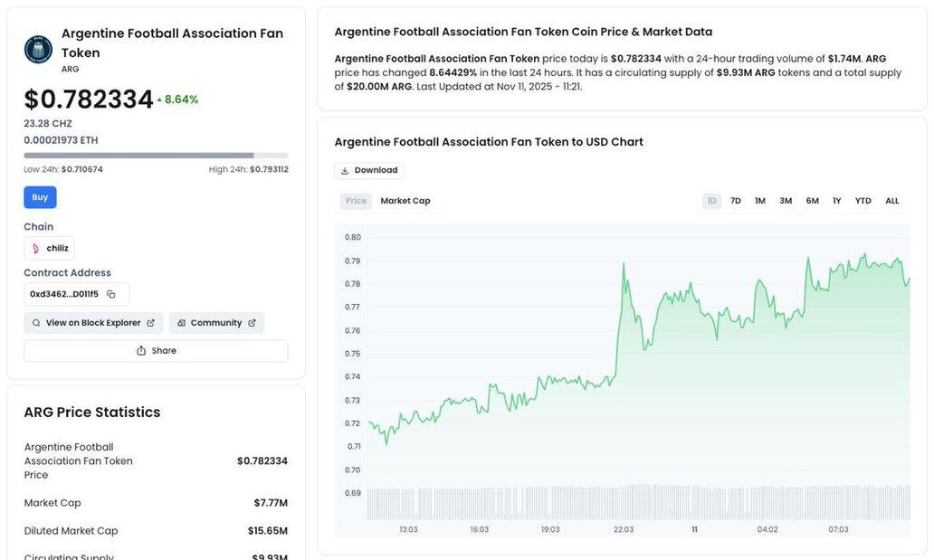Switch chart to Market Cap view
934x560 pixels.
(x=405, y=201)
